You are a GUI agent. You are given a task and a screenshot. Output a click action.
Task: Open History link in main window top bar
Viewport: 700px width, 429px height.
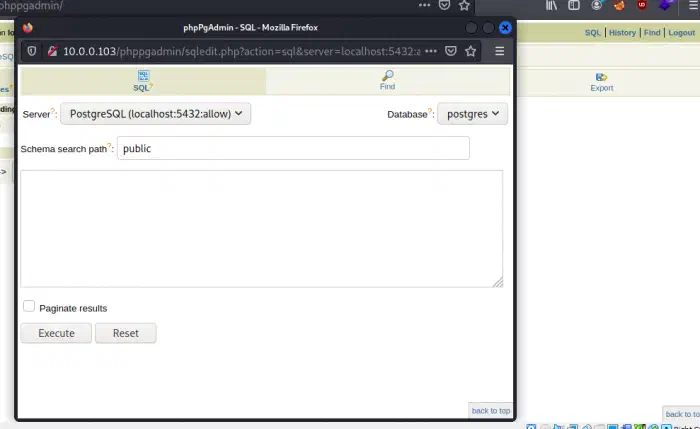tap(622, 33)
